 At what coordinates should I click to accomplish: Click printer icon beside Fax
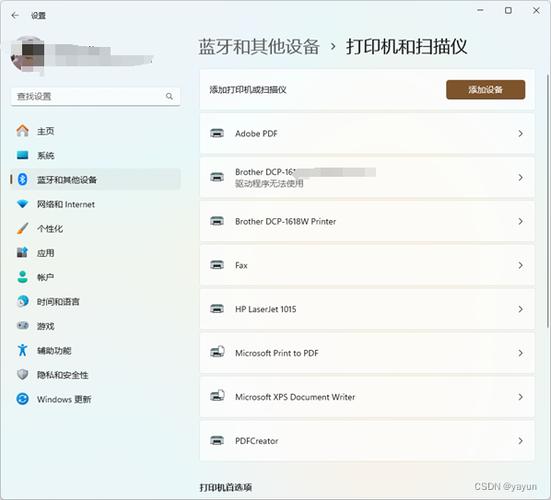217,265
